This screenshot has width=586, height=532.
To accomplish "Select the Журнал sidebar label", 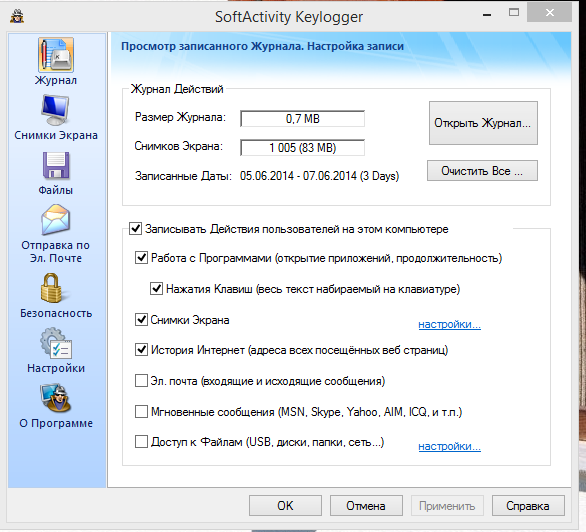I will click(x=56, y=80).
